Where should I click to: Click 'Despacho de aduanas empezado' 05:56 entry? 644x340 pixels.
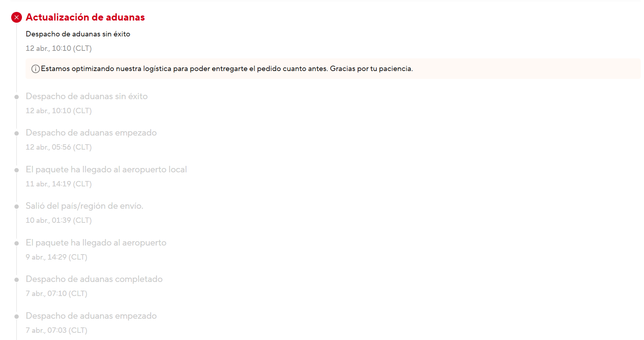pos(91,133)
